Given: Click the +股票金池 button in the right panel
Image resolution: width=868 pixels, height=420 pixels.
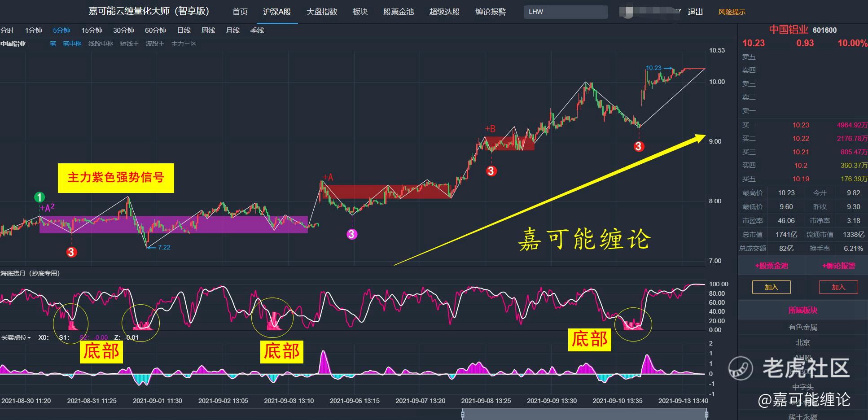Looking at the screenshot, I should click(x=772, y=266).
